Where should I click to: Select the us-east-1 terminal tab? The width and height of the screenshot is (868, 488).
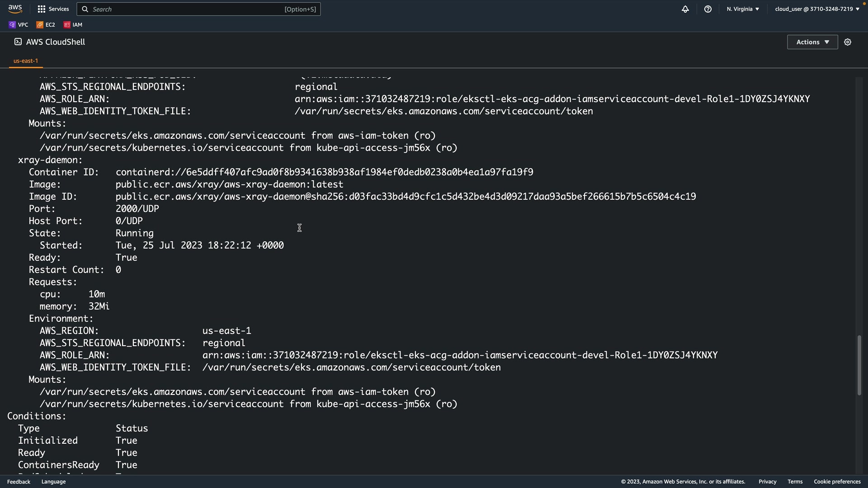(x=26, y=61)
